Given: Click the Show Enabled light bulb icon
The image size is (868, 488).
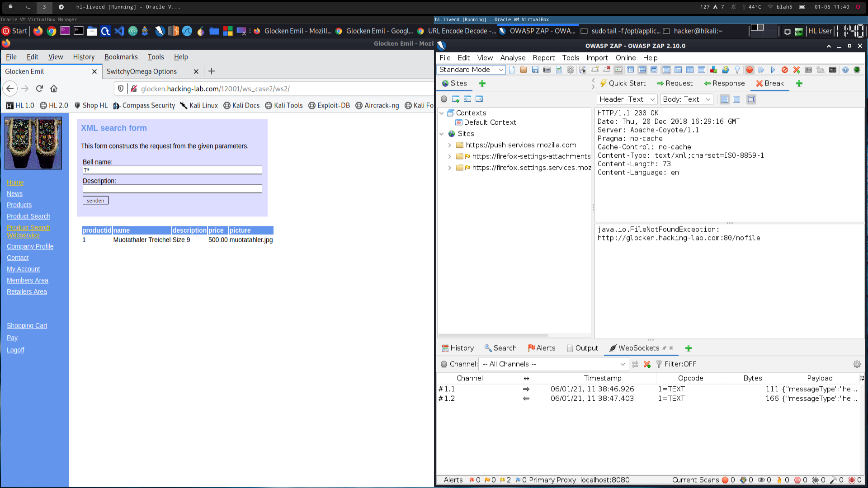Looking at the screenshot, I should pos(737,70).
